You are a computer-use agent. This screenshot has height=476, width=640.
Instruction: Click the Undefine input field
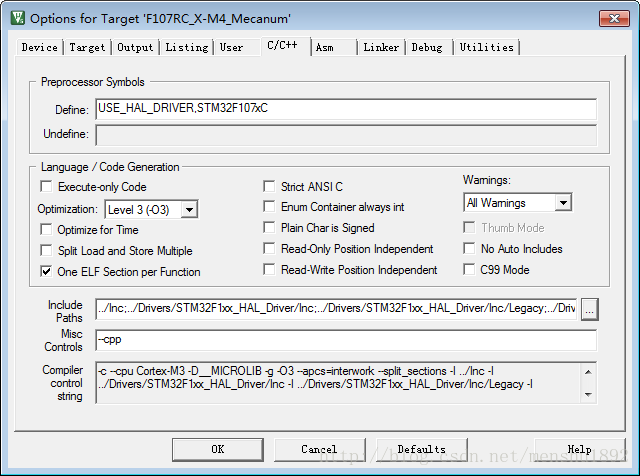pyautogui.click(x=346, y=135)
